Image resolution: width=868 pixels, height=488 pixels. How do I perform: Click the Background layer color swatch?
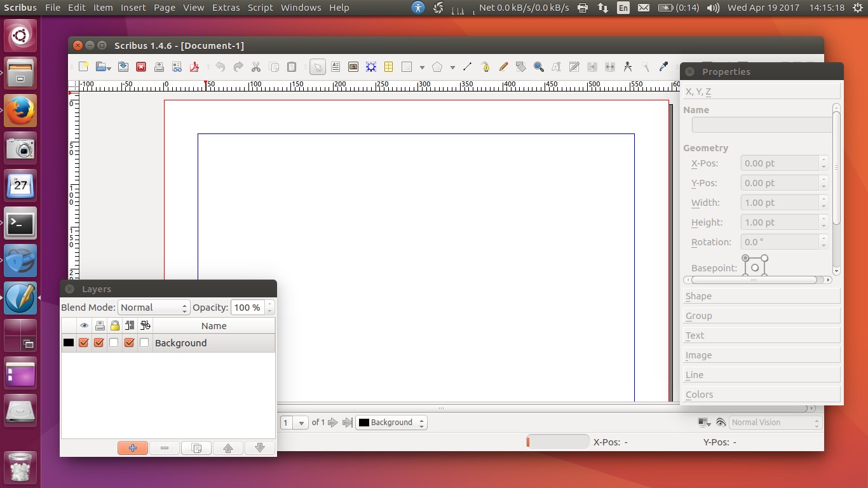tap(68, 342)
